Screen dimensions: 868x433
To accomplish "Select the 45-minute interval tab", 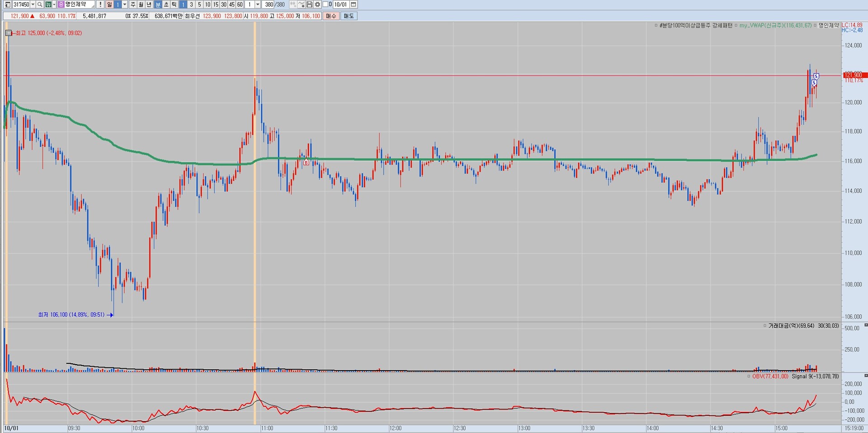I will tap(232, 5).
